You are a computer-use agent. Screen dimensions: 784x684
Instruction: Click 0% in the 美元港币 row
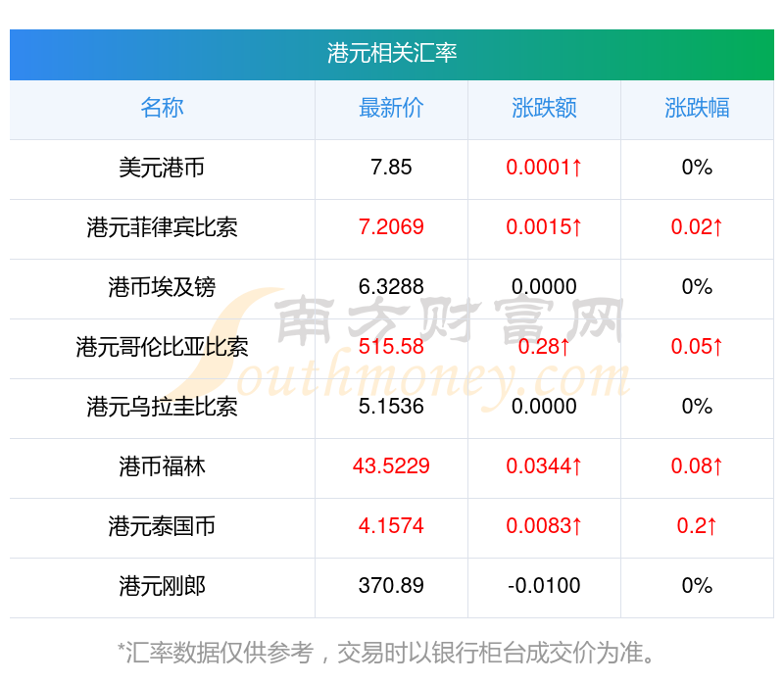(x=697, y=168)
